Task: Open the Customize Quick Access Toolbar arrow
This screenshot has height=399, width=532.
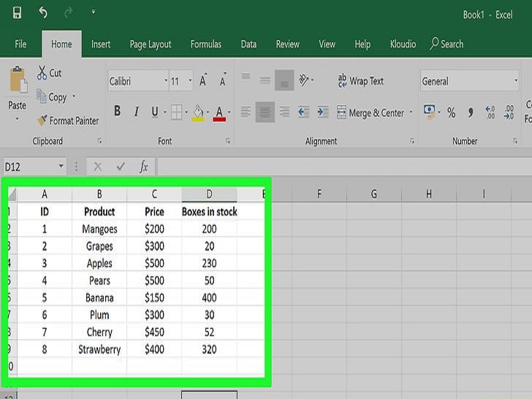Action: pos(94,12)
